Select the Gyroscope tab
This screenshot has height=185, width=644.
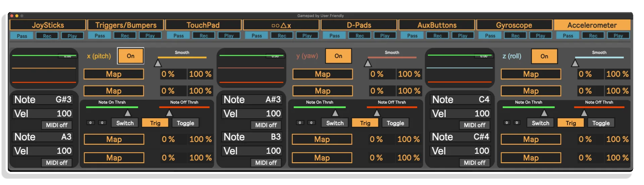coord(514,25)
